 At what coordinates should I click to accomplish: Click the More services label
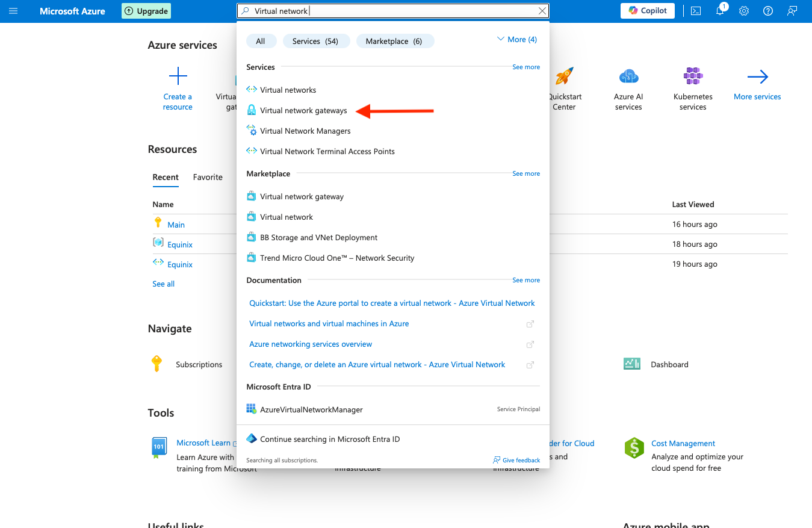tap(757, 96)
